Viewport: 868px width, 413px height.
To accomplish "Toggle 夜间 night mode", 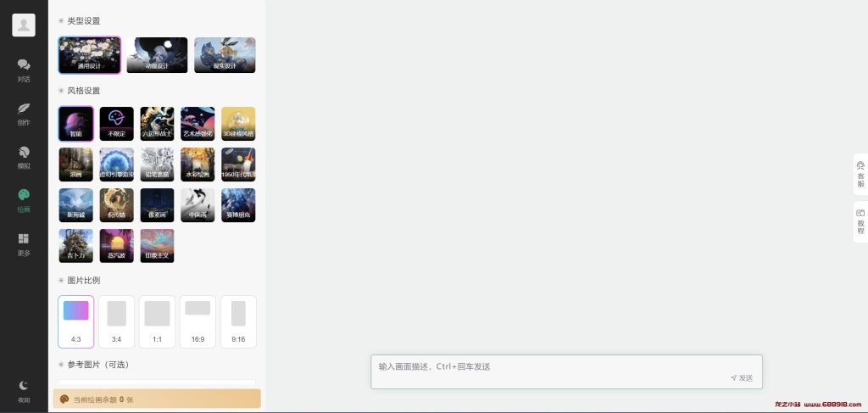I will pyautogui.click(x=24, y=392).
